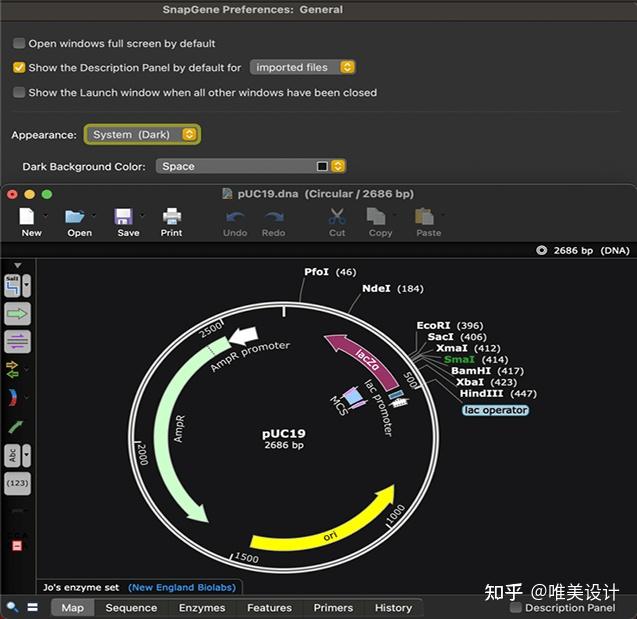Click the XbaI (423) enzyme label
Viewport: 637px width, 619px height.
pos(486,382)
